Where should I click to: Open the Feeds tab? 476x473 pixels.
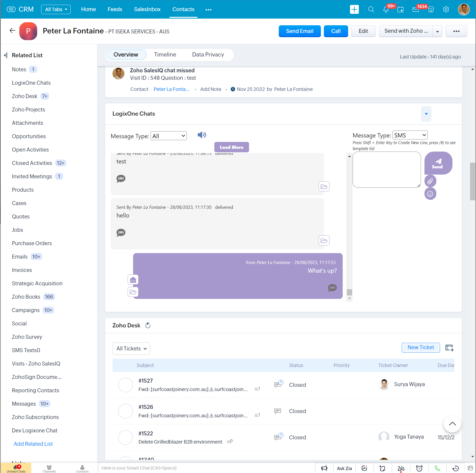tap(115, 9)
